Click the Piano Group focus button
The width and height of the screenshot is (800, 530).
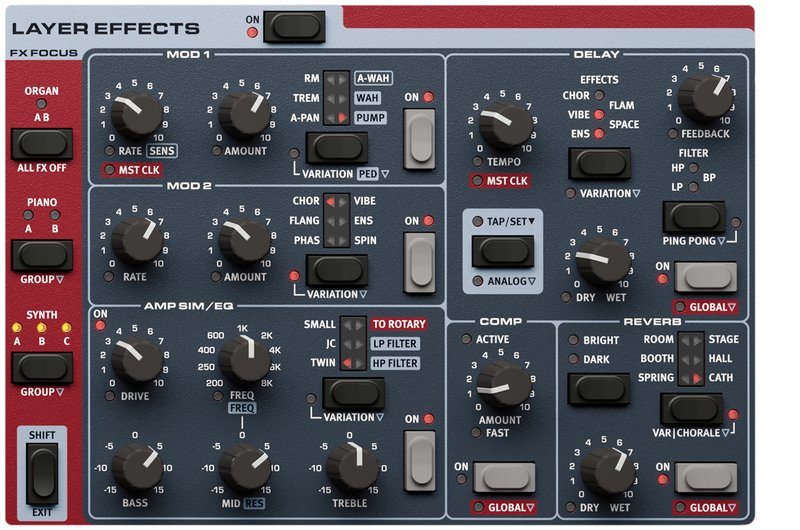click(x=42, y=255)
